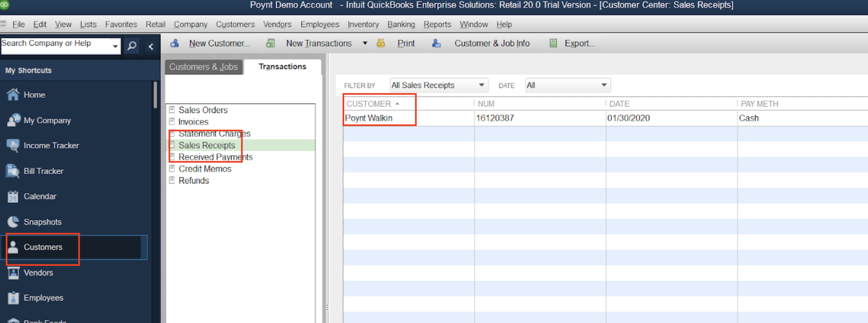868x323 pixels.
Task: Open the Banking menu
Action: point(401,24)
